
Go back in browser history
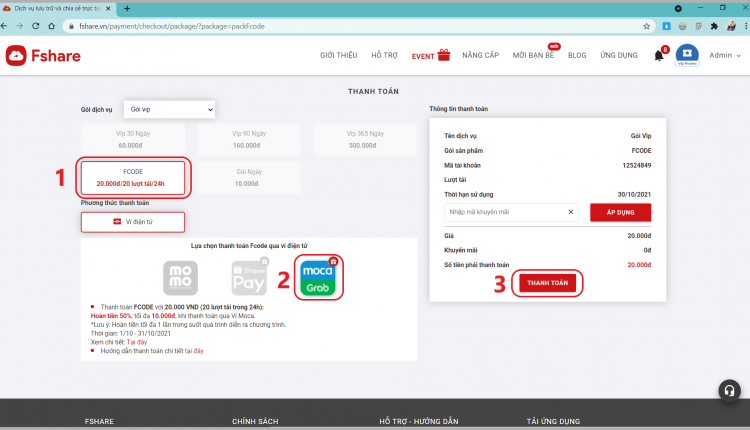[x=4, y=26]
